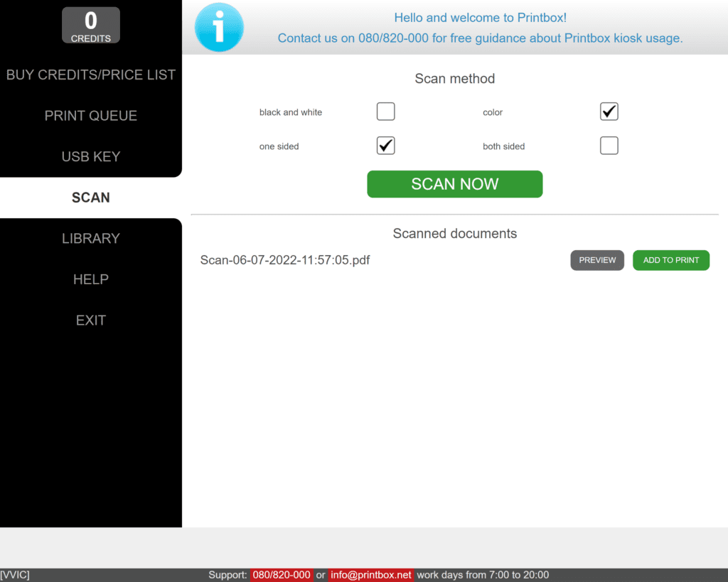Screen dimensions: 728x582
Task: Toggle the color scan checkbox
Action: 609,112
